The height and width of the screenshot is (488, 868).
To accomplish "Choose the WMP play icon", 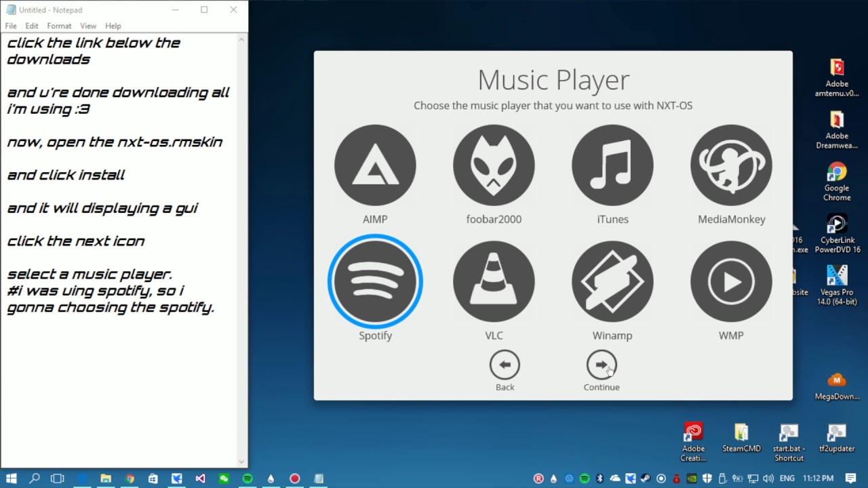I will (x=731, y=281).
